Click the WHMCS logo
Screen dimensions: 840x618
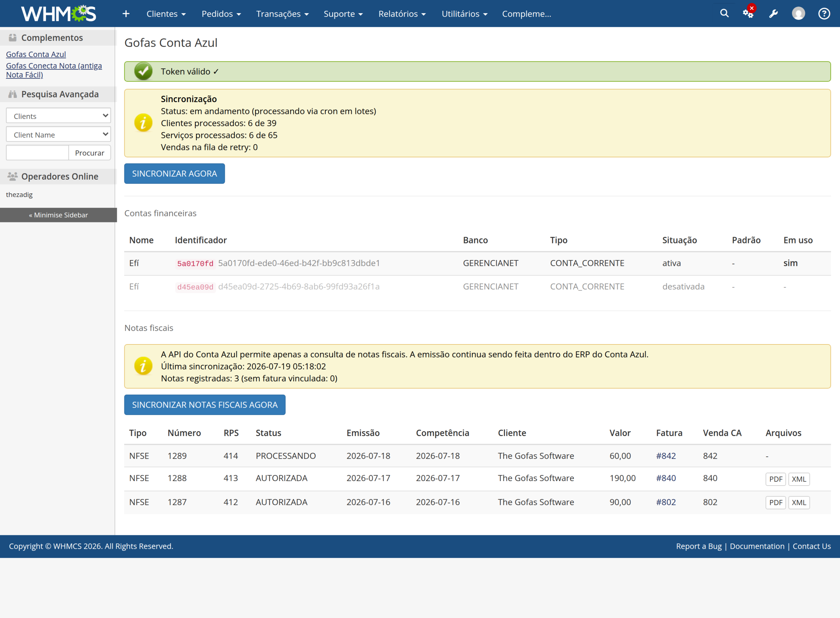[59, 13]
